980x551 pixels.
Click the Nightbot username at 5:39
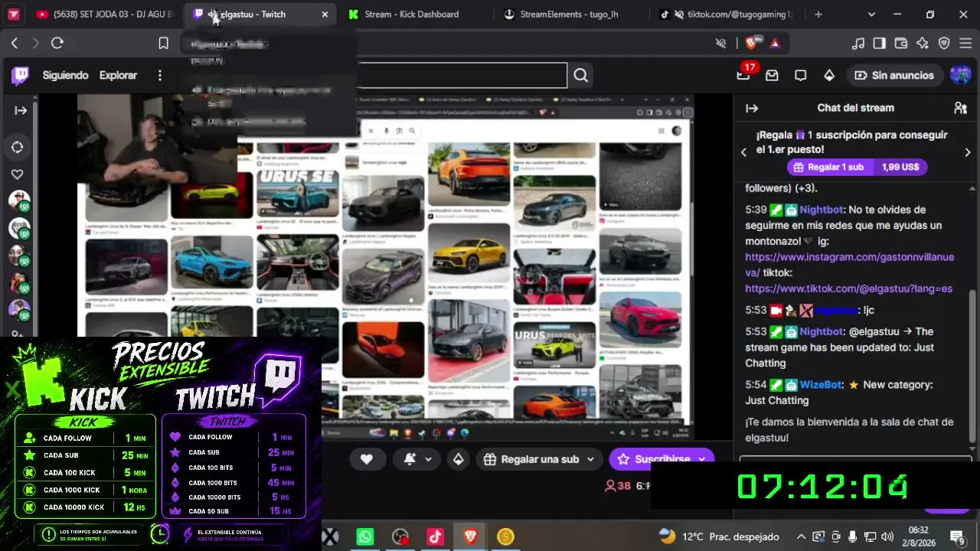(x=821, y=210)
